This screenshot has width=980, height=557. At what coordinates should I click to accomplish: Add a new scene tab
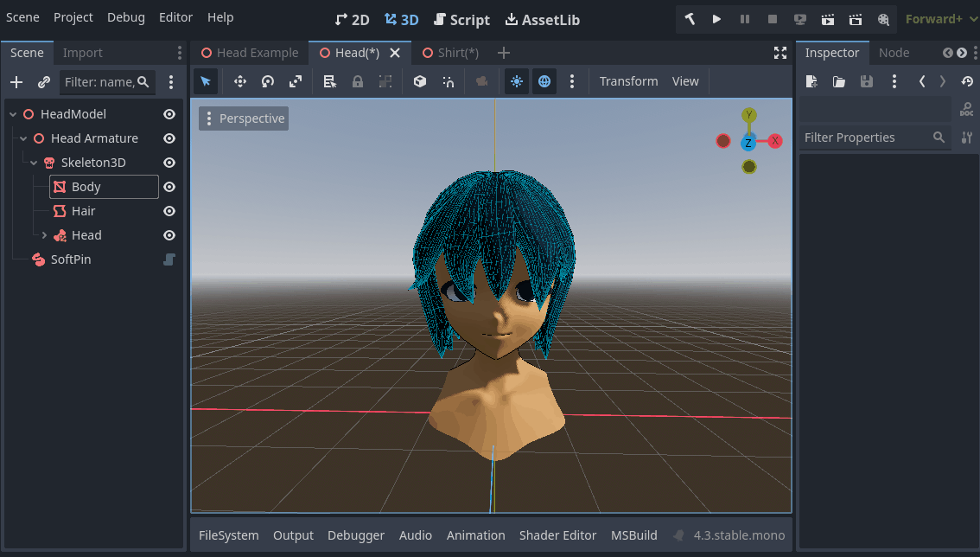(x=504, y=53)
